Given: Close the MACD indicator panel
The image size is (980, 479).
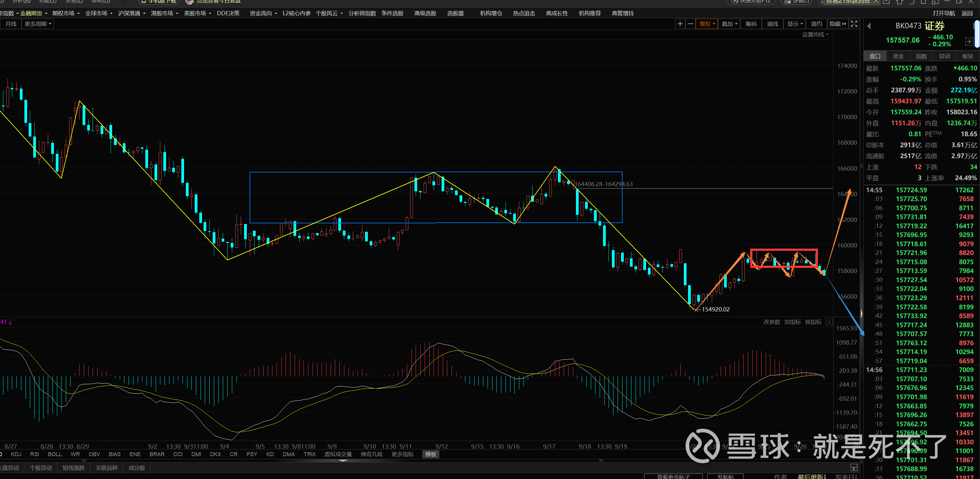Looking at the screenshot, I should [829, 322].
